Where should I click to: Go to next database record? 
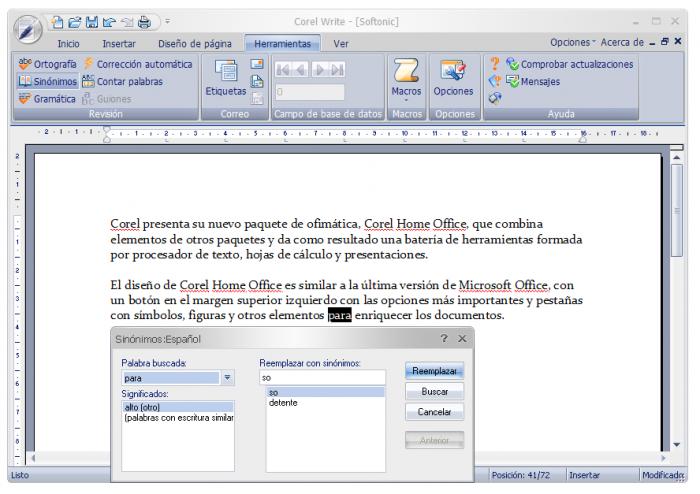click(x=319, y=70)
